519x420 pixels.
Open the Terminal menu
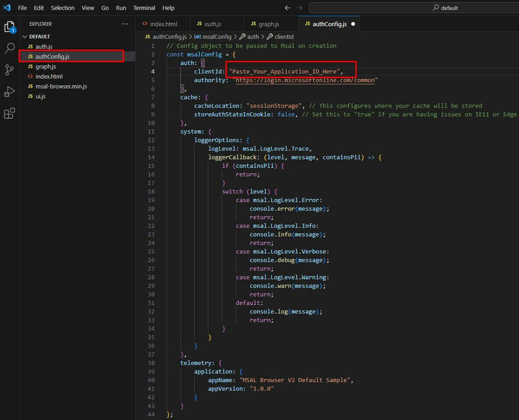click(x=144, y=8)
